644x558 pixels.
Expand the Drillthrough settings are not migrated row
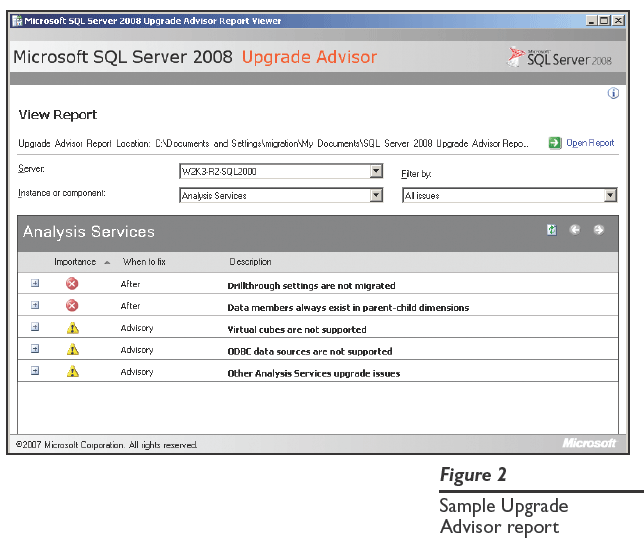[35, 283]
